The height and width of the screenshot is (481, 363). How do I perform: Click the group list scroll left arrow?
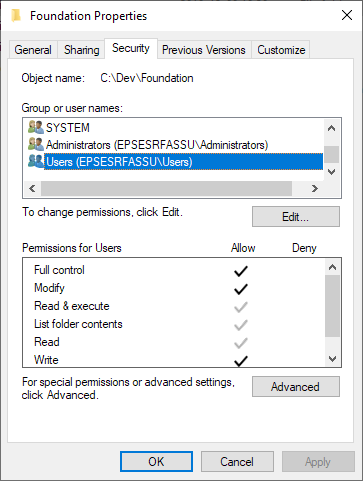point(32,189)
